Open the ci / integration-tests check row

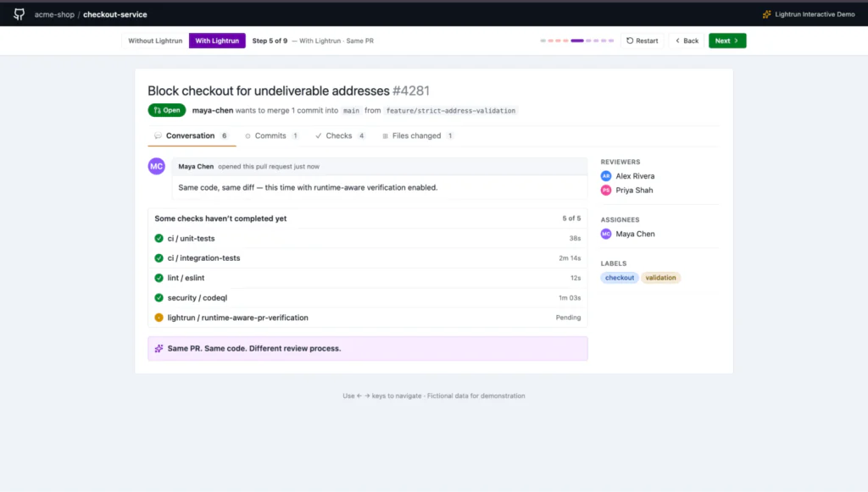click(368, 258)
